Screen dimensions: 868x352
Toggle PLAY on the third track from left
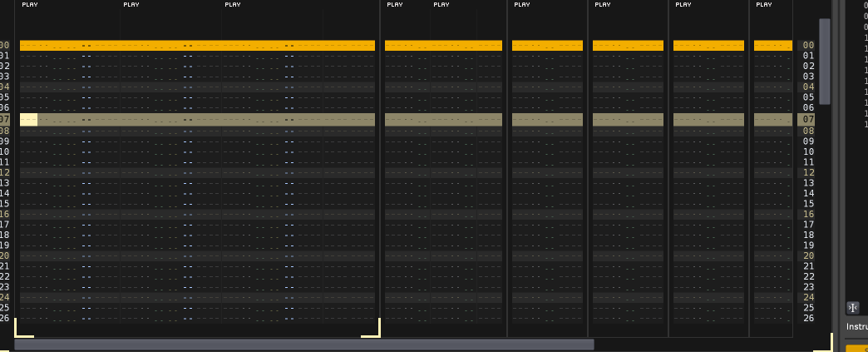click(233, 5)
